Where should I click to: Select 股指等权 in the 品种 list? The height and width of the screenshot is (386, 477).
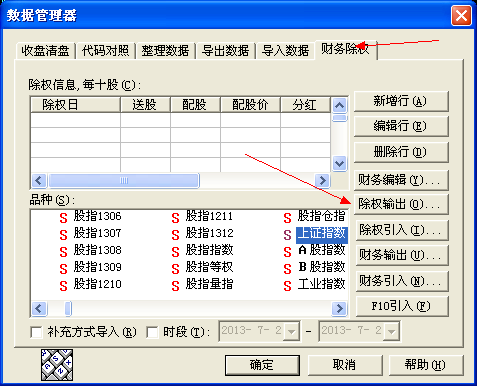(x=210, y=267)
